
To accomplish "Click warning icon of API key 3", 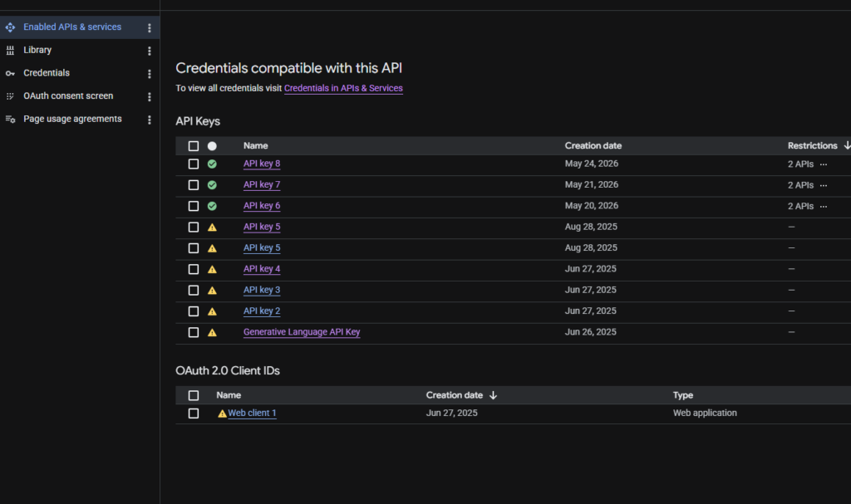I will pos(212,291).
